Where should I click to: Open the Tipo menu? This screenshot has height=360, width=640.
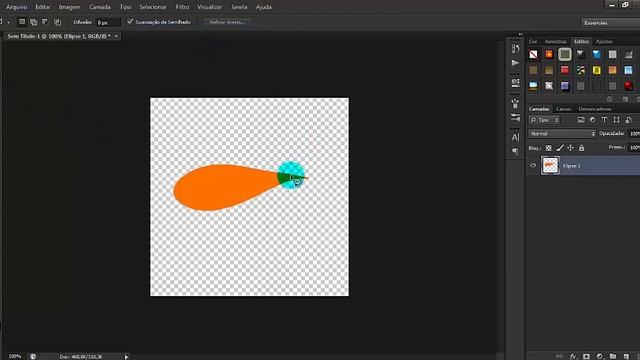coord(126,7)
